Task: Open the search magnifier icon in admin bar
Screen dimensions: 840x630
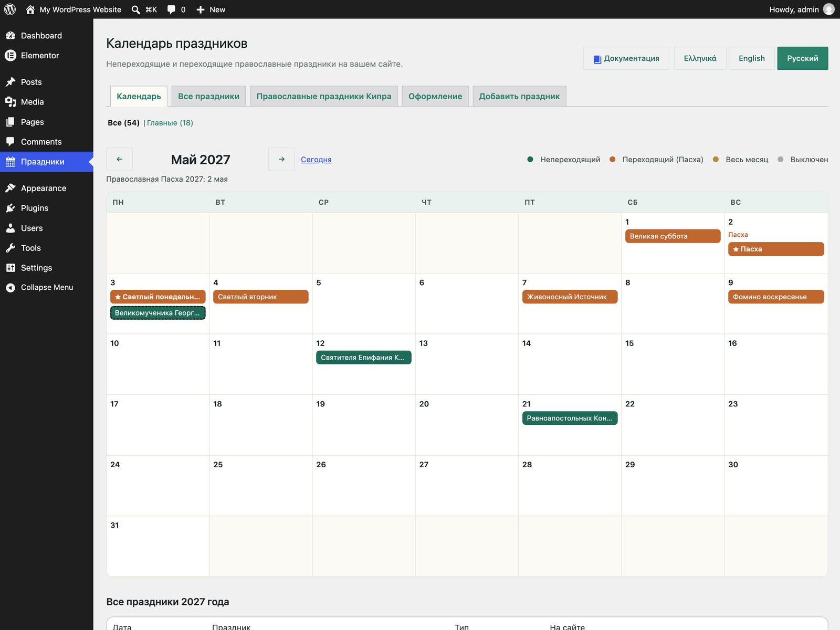Action: click(x=135, y=9)
